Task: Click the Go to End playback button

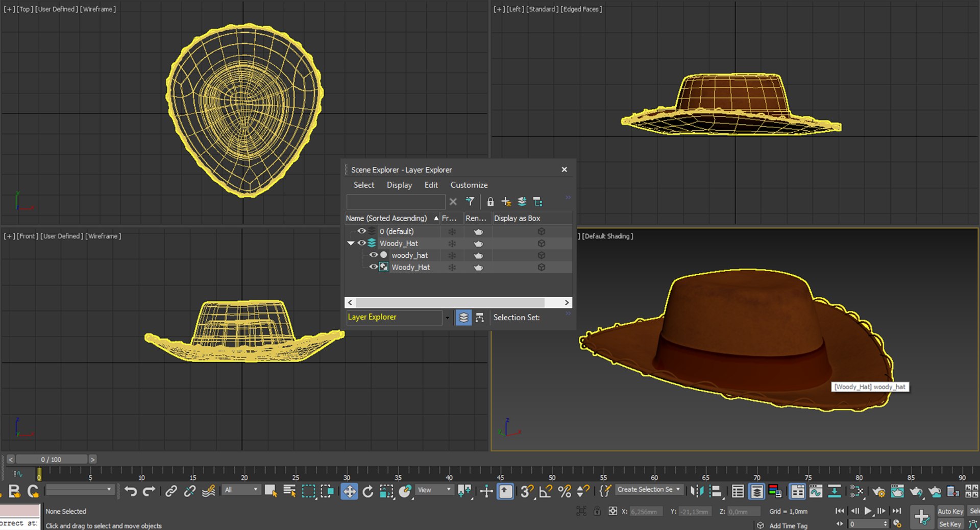Action: (896, 511)
